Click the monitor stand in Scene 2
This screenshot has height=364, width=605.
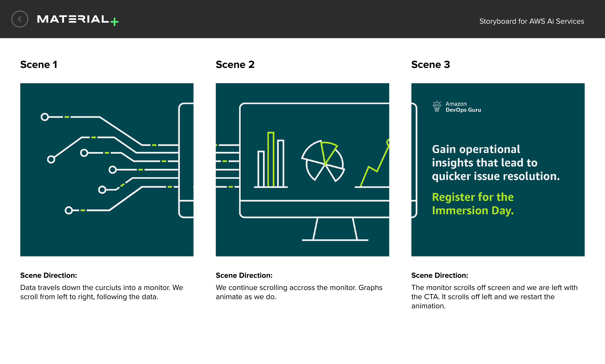click(x=335, y=229)
